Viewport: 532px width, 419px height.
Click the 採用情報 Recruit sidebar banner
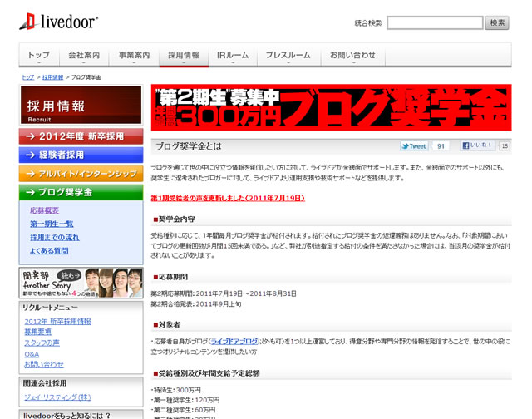(x=81, y=105)
